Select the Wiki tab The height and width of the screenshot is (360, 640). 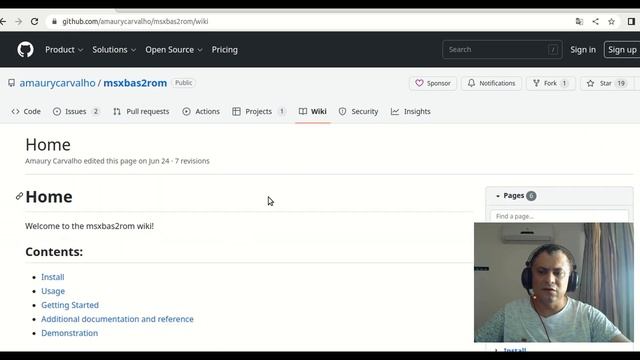pos(313,111)
